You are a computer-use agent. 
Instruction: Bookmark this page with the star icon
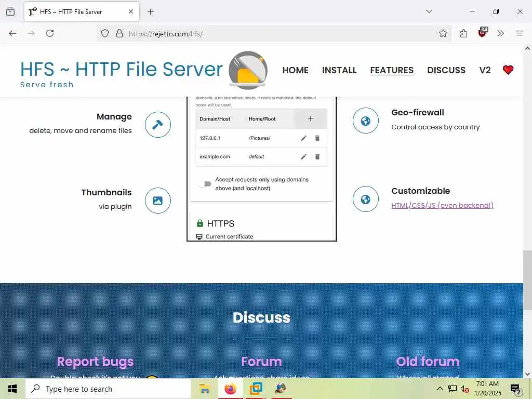[443, 33]
